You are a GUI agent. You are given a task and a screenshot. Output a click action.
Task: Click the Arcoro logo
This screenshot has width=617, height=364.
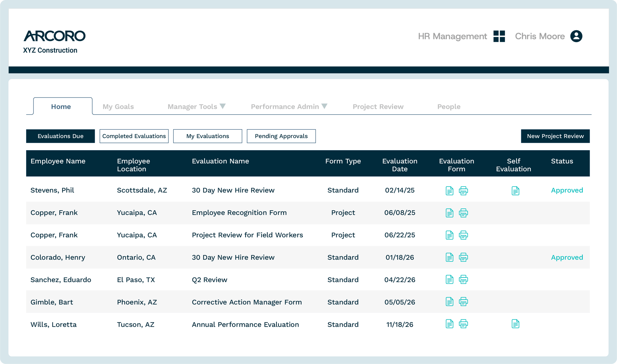(x=55, y=36)
